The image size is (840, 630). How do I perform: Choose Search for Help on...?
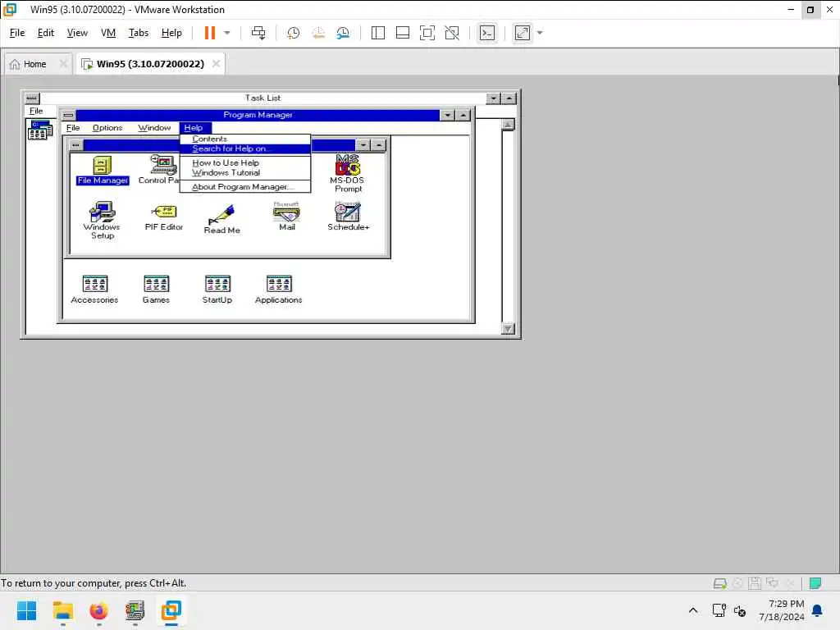click(244, 148)
